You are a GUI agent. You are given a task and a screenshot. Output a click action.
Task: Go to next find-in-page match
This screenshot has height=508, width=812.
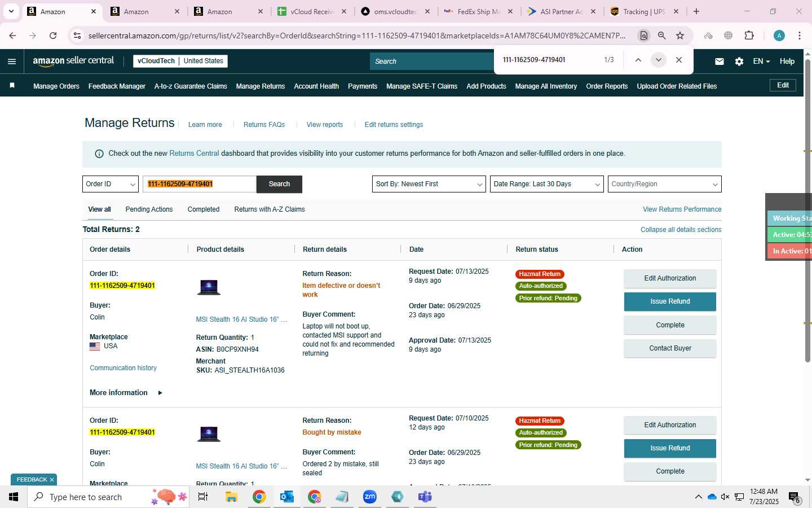pos(658,60)
